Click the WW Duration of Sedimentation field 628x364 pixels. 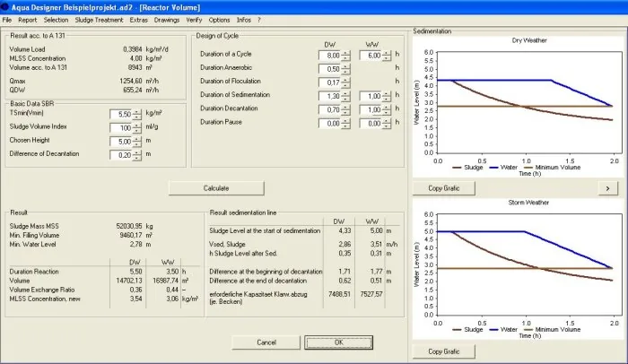[371, 96]
